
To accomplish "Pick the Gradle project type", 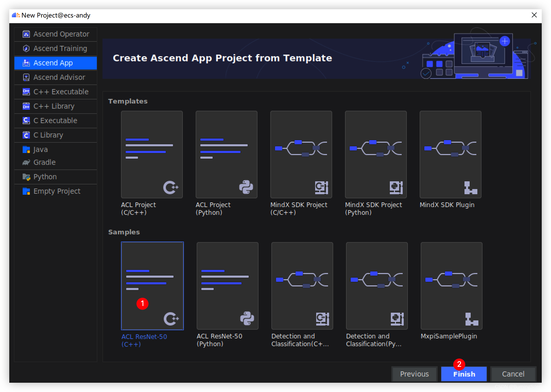I will click(56, 162).
